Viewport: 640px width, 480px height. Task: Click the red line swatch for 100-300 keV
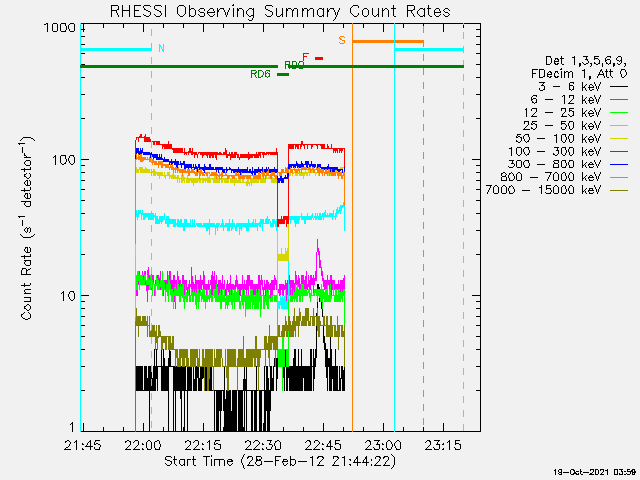point(619,151)
